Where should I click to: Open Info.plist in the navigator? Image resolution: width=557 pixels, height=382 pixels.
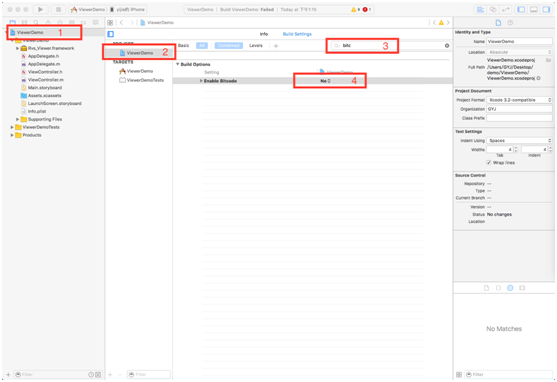click(34, 111)
